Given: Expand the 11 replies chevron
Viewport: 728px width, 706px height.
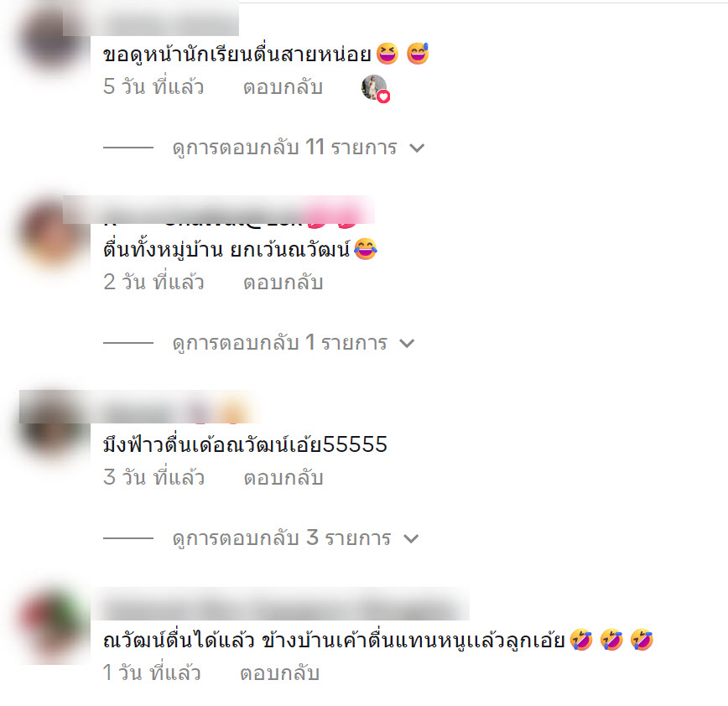Looking at the screenshot, I should [417, 148].
